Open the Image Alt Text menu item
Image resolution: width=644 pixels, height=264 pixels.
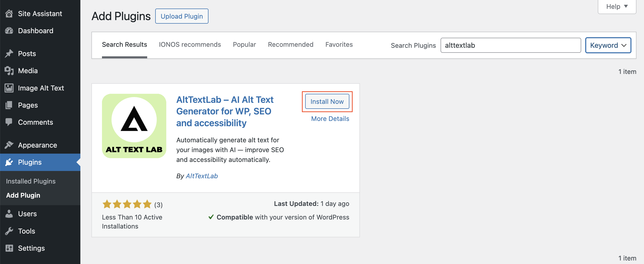pos(40,88)
